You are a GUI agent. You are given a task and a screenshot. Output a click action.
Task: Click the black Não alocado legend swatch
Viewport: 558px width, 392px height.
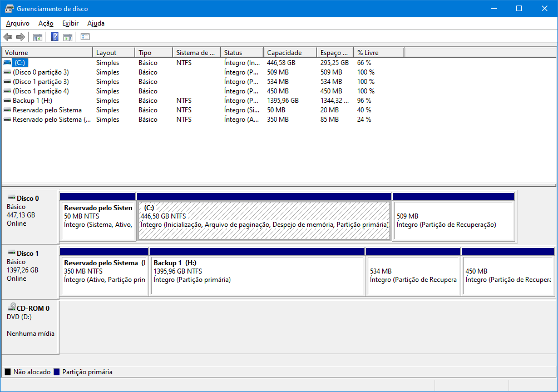pos(7,372)
